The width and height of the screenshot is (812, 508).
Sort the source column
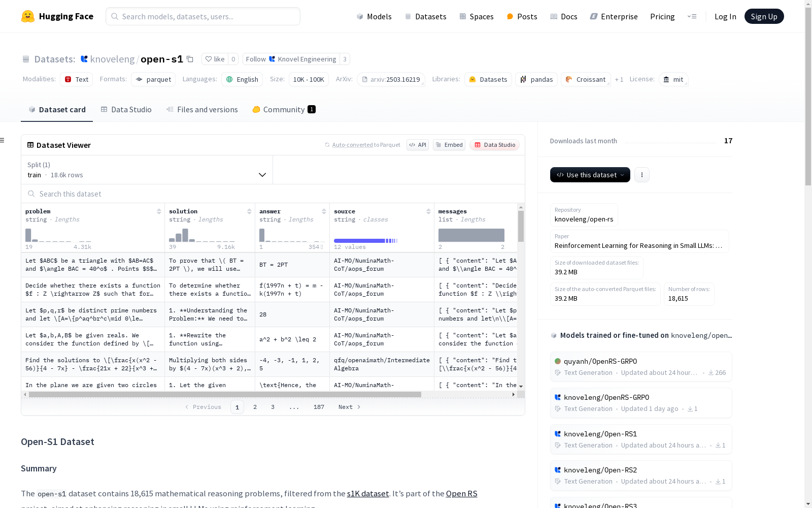pyautogui.click(x=428, y=211)
